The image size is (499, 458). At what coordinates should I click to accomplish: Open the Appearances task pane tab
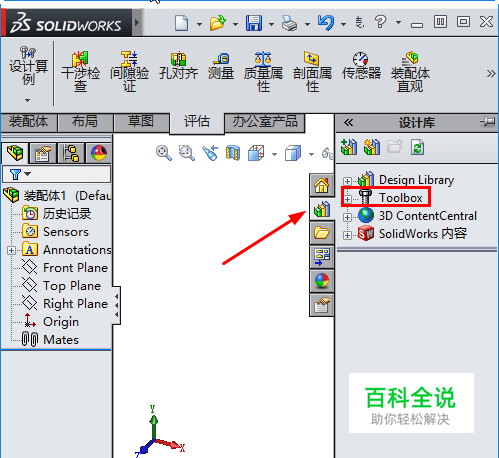tap(321, 281)
